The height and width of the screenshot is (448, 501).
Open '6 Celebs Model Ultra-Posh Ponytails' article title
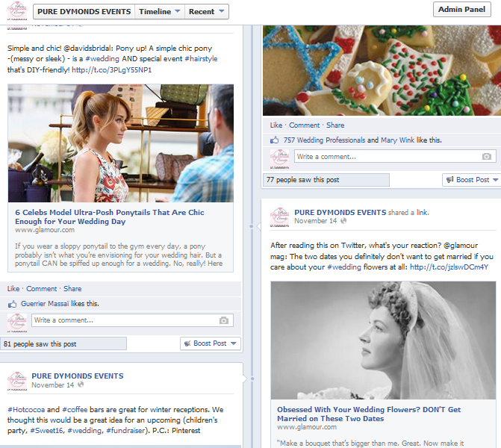click(109, 217)
